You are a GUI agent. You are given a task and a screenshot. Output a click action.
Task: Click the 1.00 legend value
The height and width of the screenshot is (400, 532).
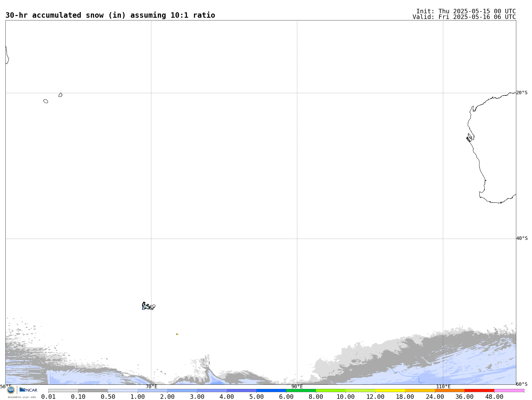click(x=138, y=397)
